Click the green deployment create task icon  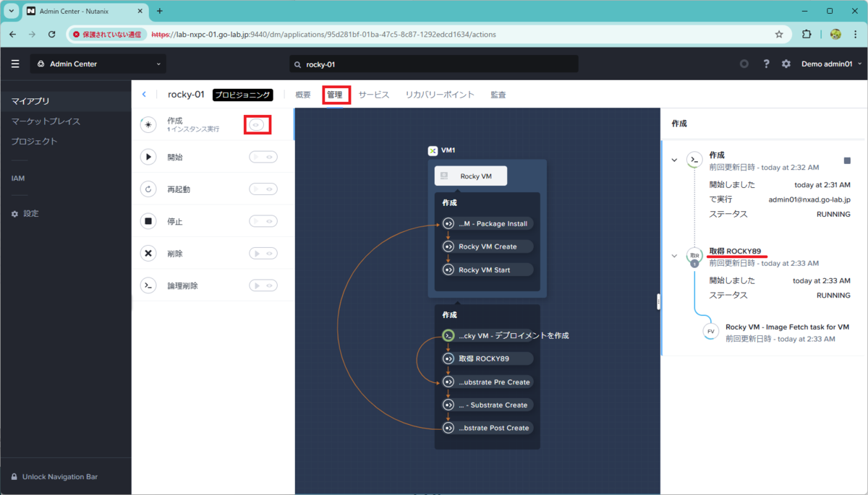coord(448,335)
